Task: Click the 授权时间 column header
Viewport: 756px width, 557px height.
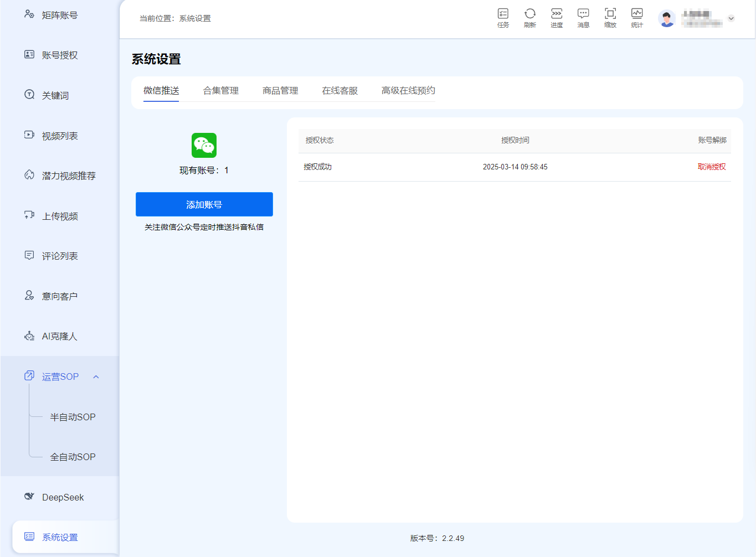Action: tap(515, 140)
